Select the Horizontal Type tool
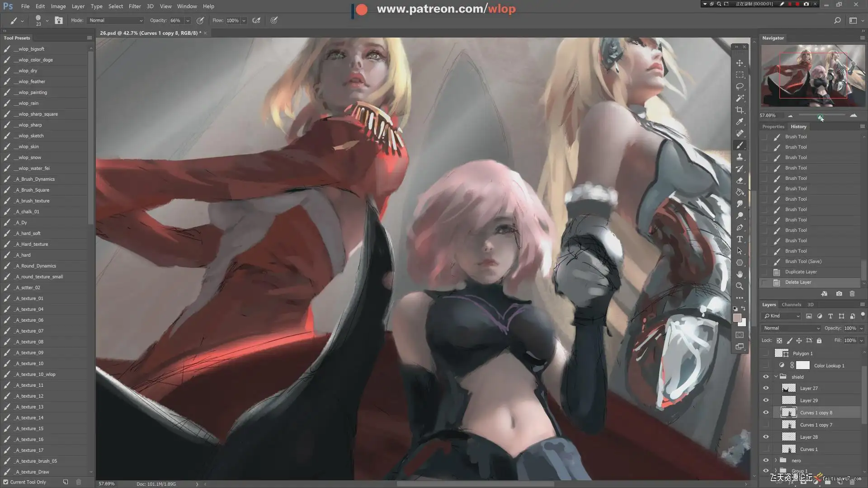Screen dimensions: 868x488 pos(740,239)
